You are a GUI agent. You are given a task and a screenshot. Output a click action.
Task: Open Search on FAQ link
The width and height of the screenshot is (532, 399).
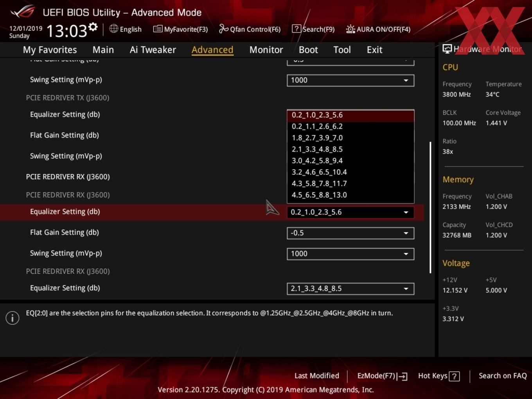[503, 376]
